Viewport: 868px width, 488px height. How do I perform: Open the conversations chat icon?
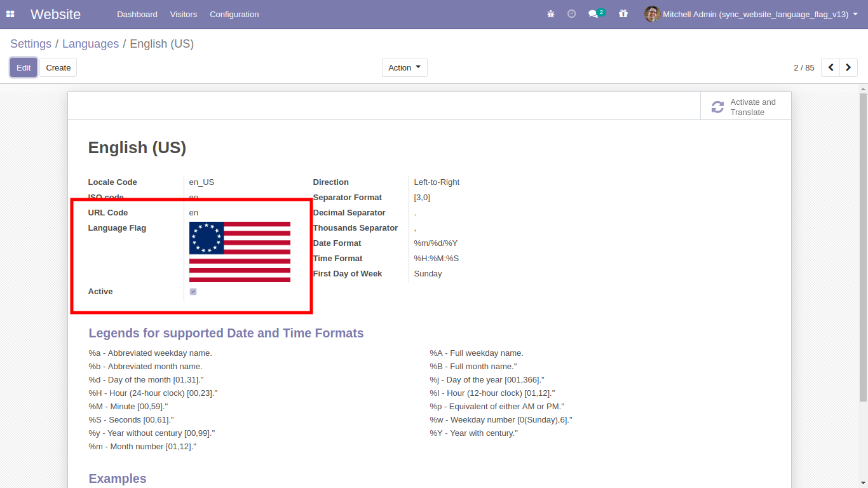[593, 14]
